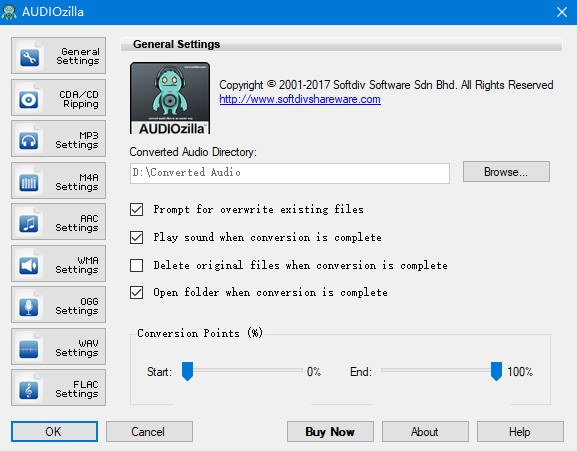
Task: Open MP3 Settings headphones icon
Action: pos(29,141)
